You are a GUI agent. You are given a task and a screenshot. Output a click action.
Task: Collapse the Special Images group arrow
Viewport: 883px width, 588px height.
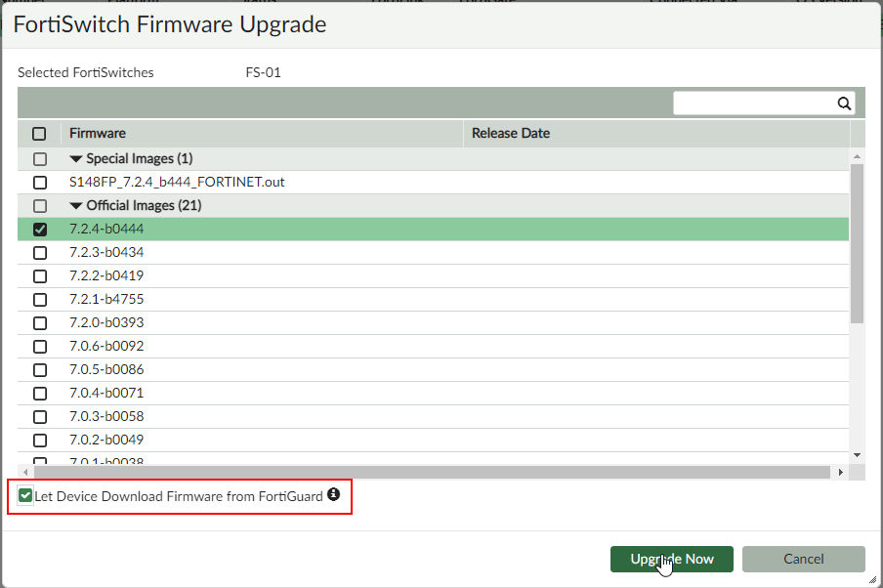[x=76, y=159]
